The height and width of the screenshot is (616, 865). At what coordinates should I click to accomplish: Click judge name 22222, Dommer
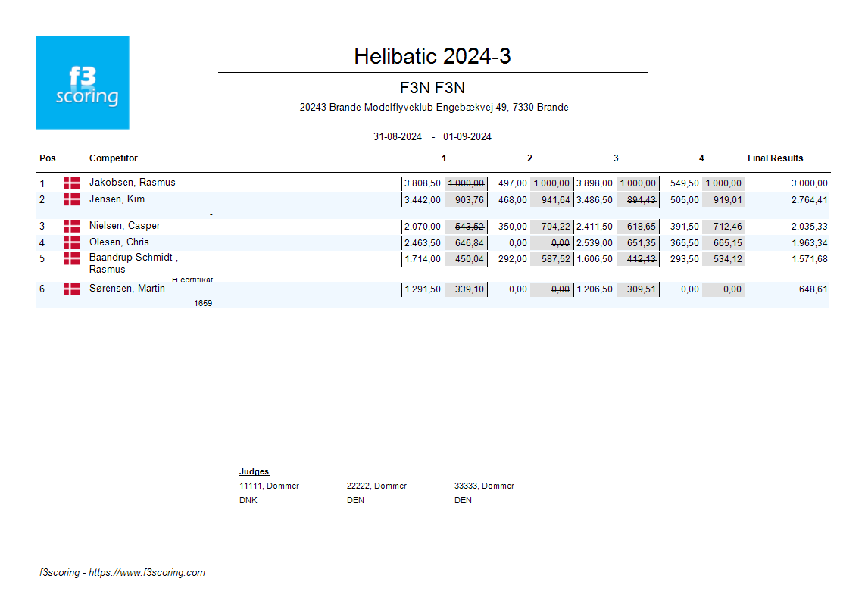pos(376,486)
